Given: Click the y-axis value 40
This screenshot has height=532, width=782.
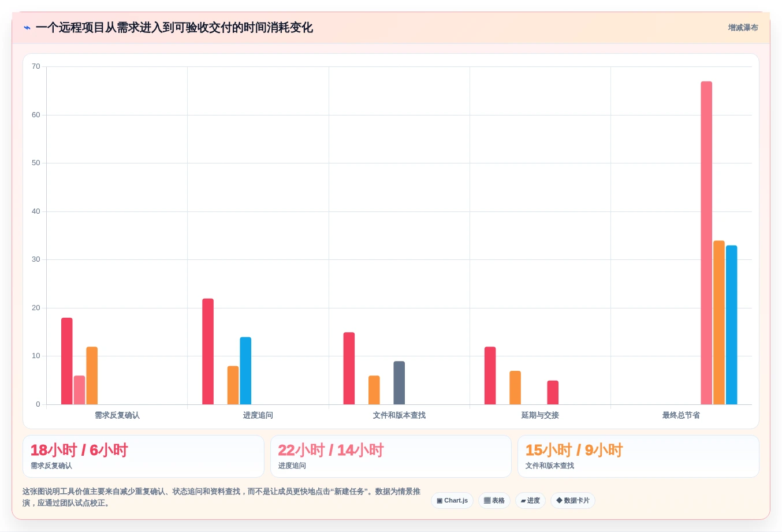Looking at the screenshot, I should (x=36, y=211).
